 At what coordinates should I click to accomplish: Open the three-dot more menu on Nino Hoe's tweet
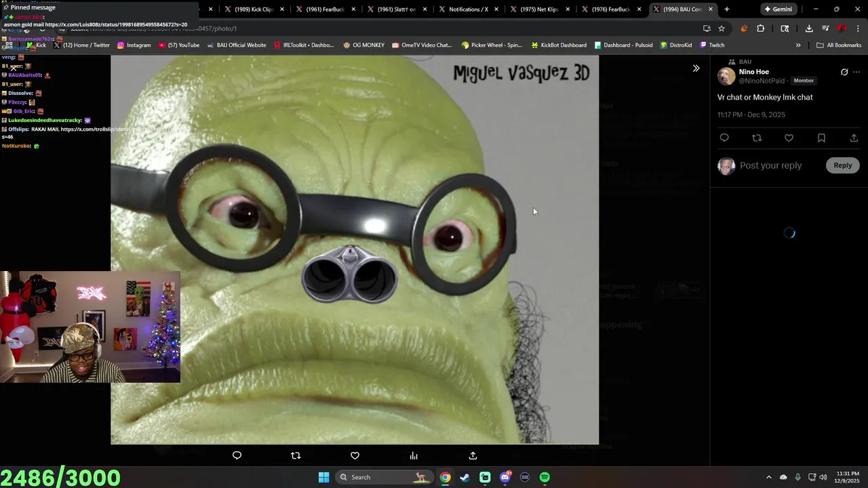point(856,72)
